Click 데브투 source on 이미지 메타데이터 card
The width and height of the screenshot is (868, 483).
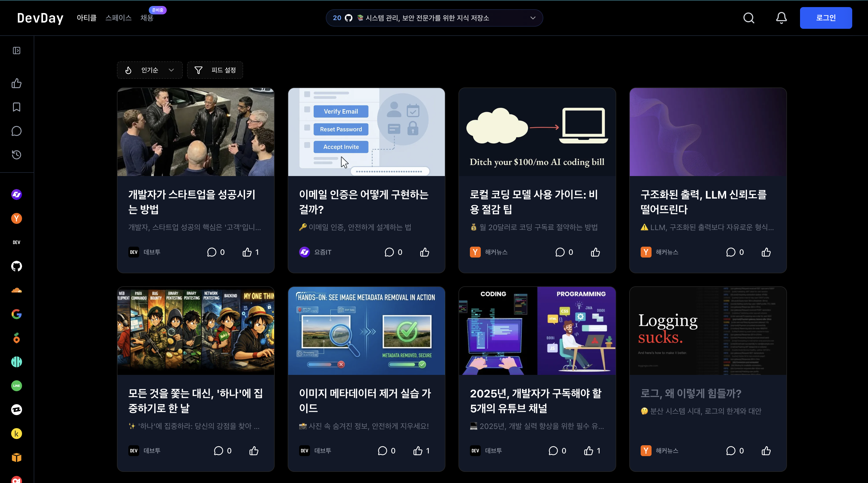click(315, 451)
